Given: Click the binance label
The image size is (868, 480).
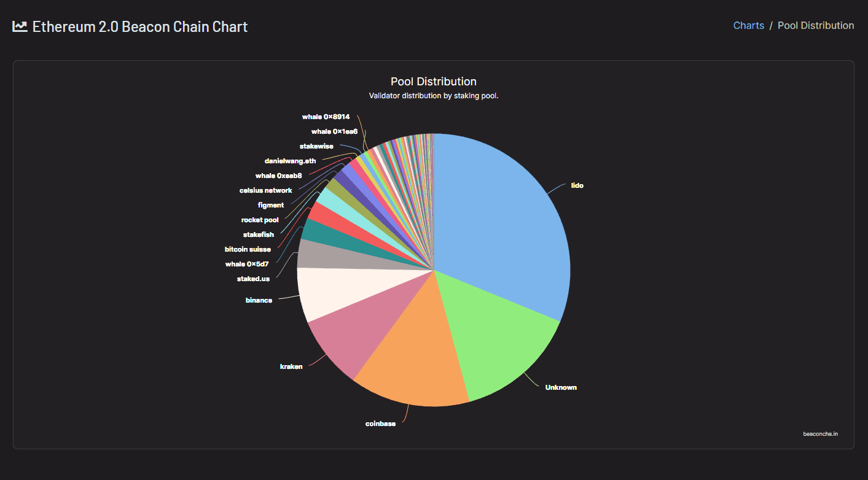Looking at the screenshot, I should pos(259,300).
